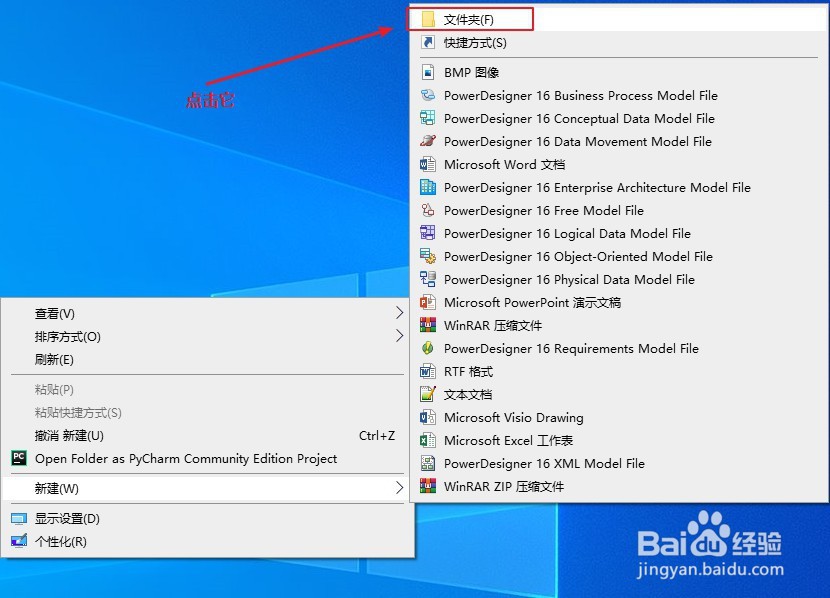Open 个性化(R) personalization
The height and width of the screenshot is (598, 830).
(208, 541)
